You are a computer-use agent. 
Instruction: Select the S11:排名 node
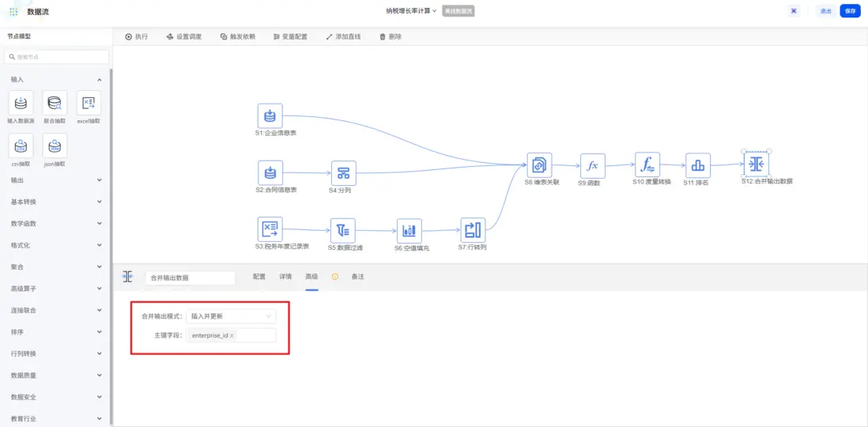697,166
